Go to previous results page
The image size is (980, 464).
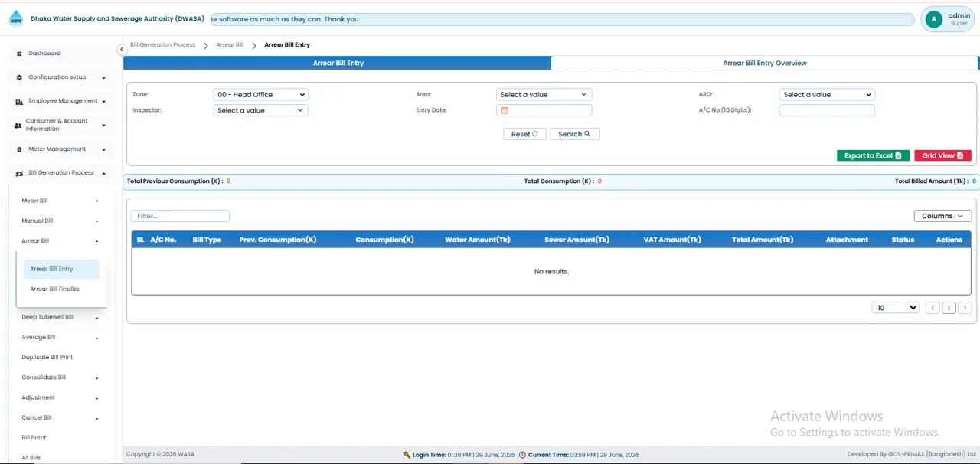click(x=933, y=308)
